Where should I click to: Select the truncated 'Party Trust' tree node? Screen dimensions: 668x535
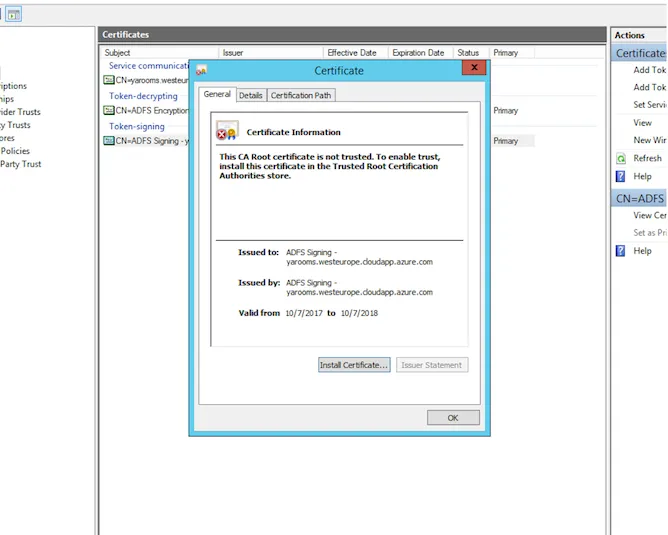pyautogui.click(x=20, y=164)
